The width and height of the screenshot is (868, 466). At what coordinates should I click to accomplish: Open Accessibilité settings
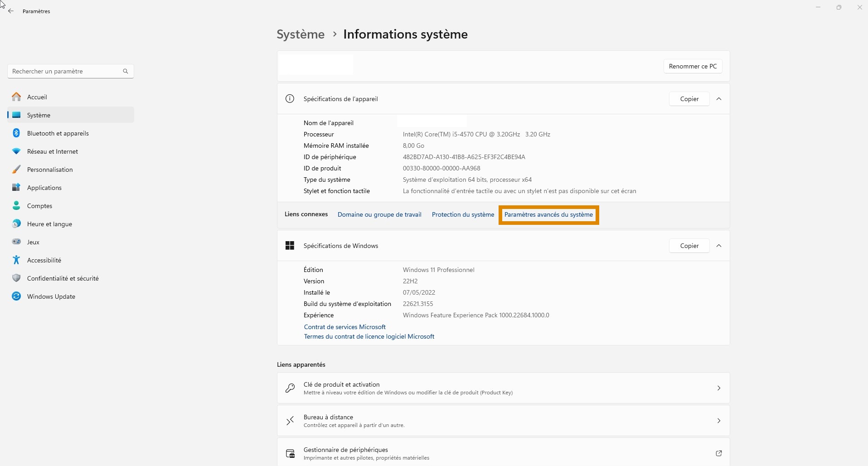click(44, 260)
